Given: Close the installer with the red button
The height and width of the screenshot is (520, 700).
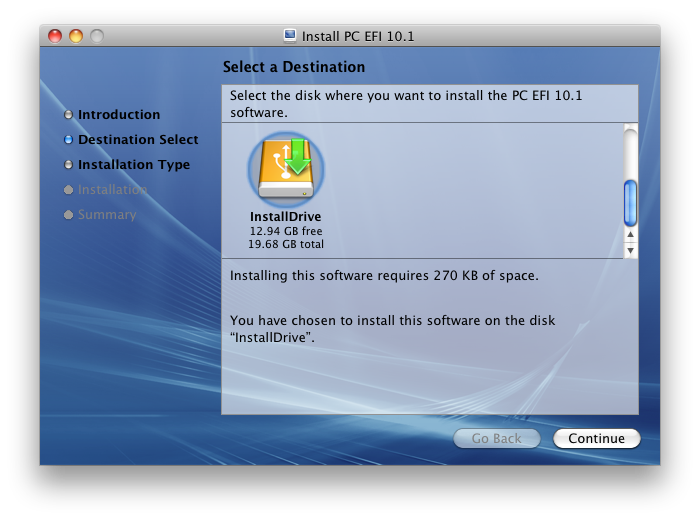Looking at the screenshot, I should tap(55, 36).
